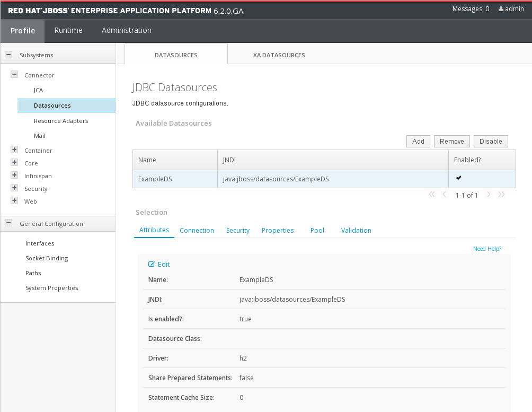Open the Need Help? link
This screenshot has height=412, width=532.
tap(486, 249)
